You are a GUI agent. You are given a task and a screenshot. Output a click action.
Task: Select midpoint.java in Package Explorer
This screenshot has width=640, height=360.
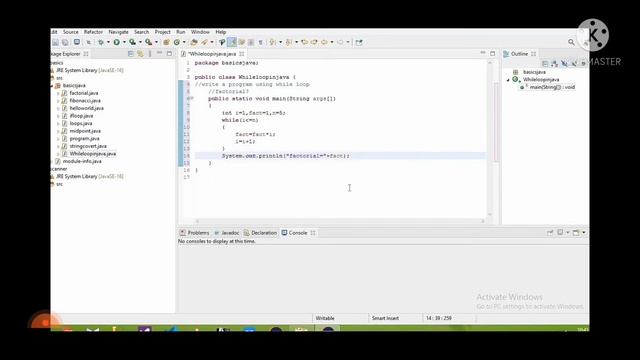tap(85, 131)
